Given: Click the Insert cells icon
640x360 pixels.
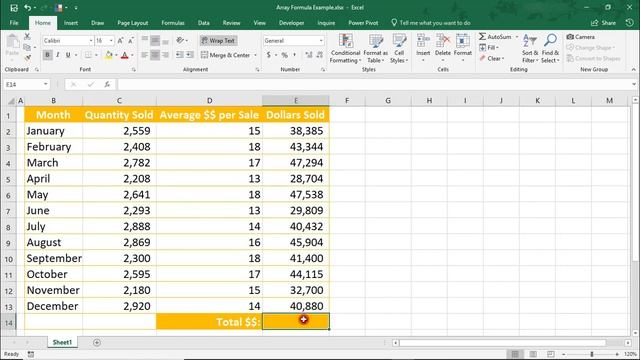Looking at the screenshot, I should (x=423, y=41).
